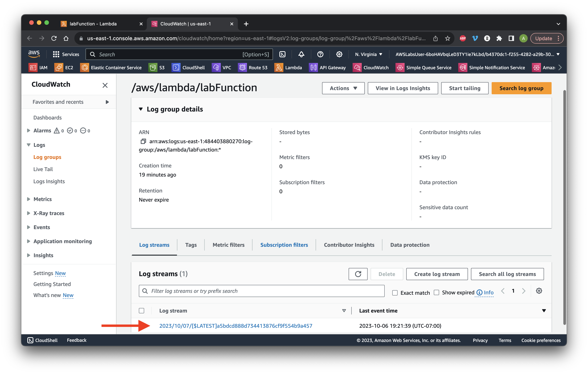
Task: Close the CloudWatch side navigation panel
Action: tap(105, 85)
